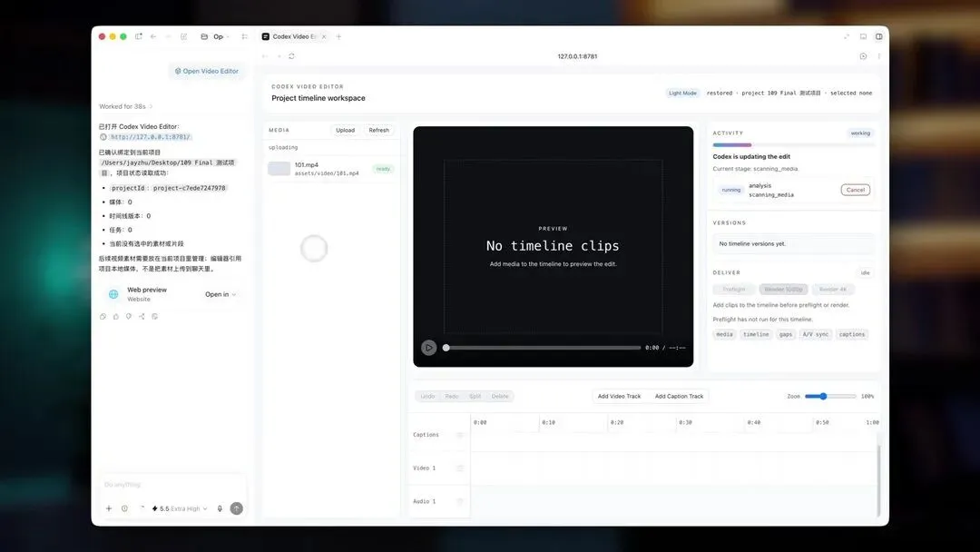Click the last icon in response actions row
Image resolution: width=980 pixels, height=552 pixels.
tap(155, 316)
